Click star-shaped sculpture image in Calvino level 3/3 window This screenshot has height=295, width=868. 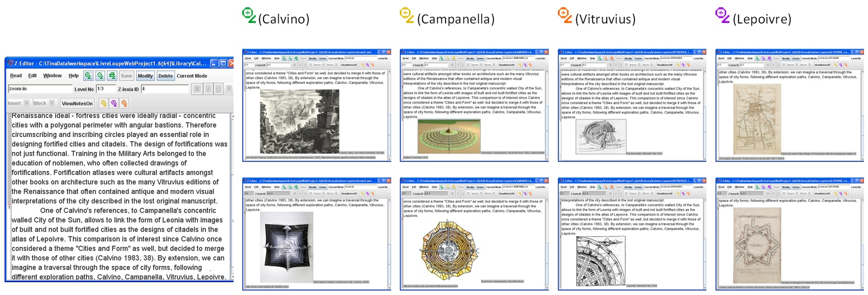click(x=286, y=247)
